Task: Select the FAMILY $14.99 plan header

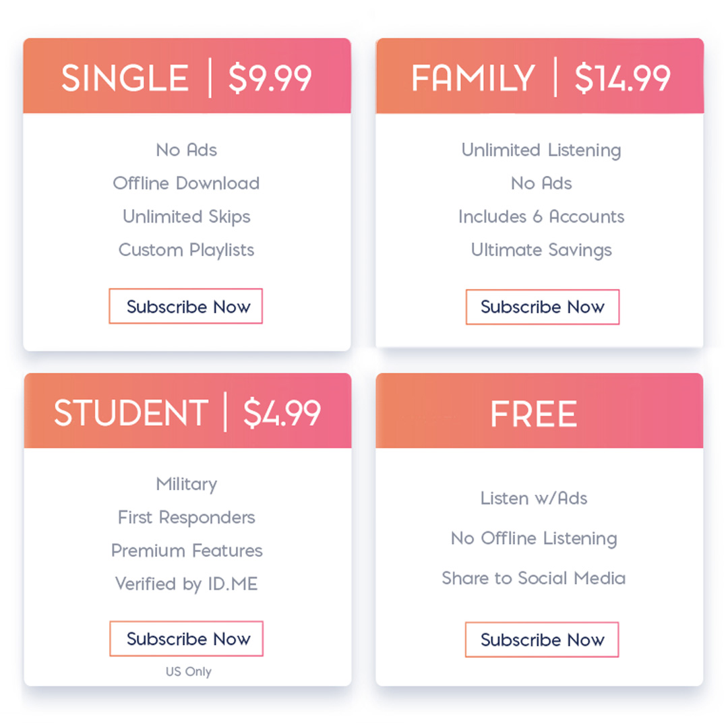Action: [x=540, y=76]
